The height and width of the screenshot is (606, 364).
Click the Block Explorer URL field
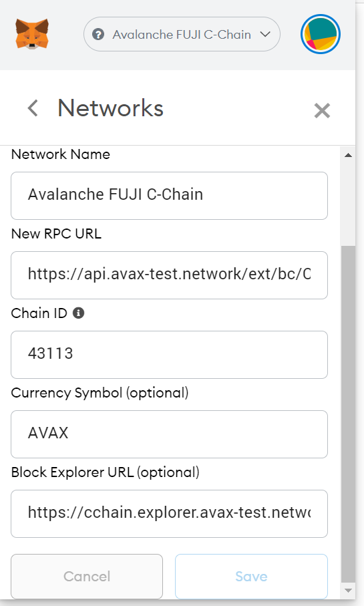(169, 514)
